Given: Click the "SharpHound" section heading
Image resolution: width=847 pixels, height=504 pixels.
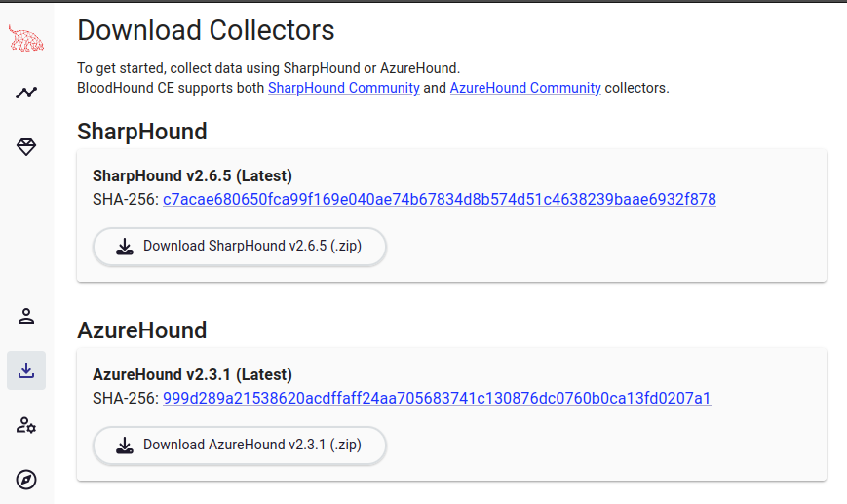Looking at the screenshot, I should (142, 132).
